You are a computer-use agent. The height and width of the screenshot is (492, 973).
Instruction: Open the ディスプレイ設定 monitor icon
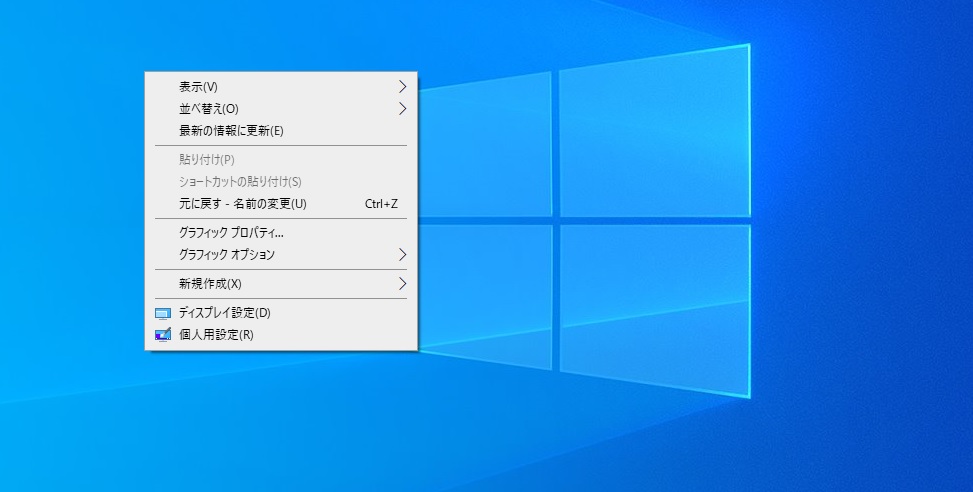click(x=163, y=313)
